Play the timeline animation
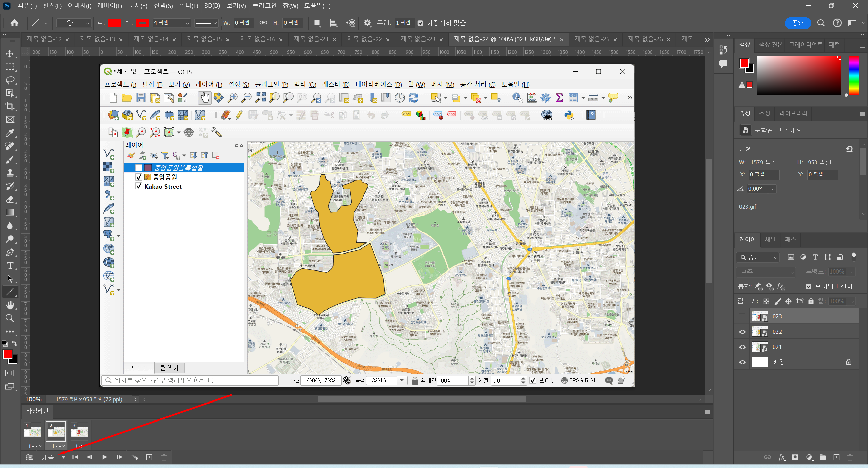 tap(104, 457)
